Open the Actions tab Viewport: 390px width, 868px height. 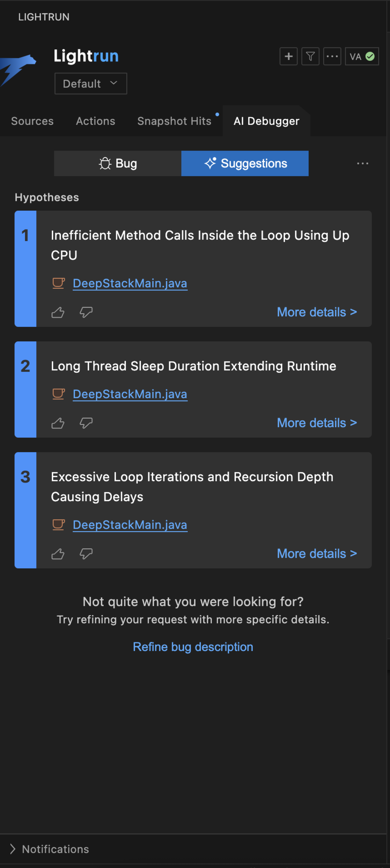tap(95, 121)
